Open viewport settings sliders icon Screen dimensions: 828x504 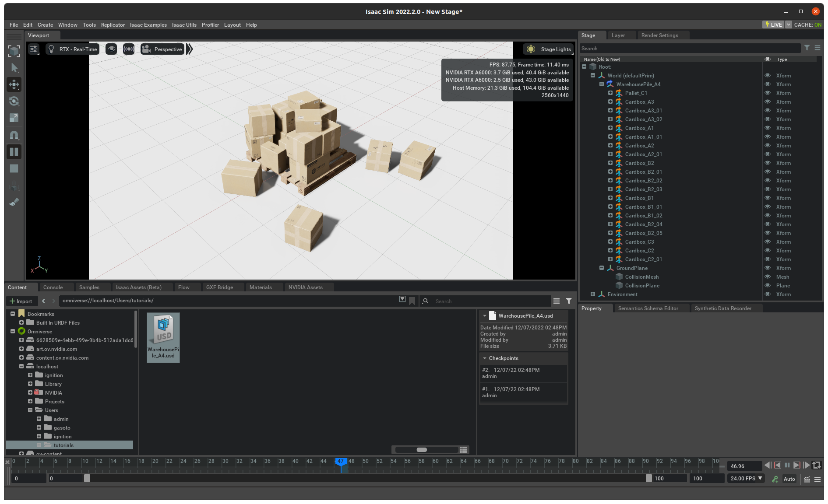[x=34, y=49]
